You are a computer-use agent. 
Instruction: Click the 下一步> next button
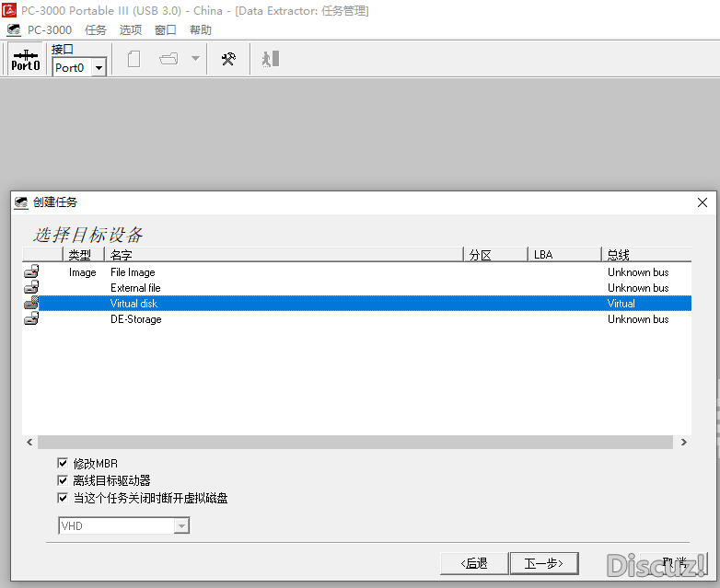point(544,563)
